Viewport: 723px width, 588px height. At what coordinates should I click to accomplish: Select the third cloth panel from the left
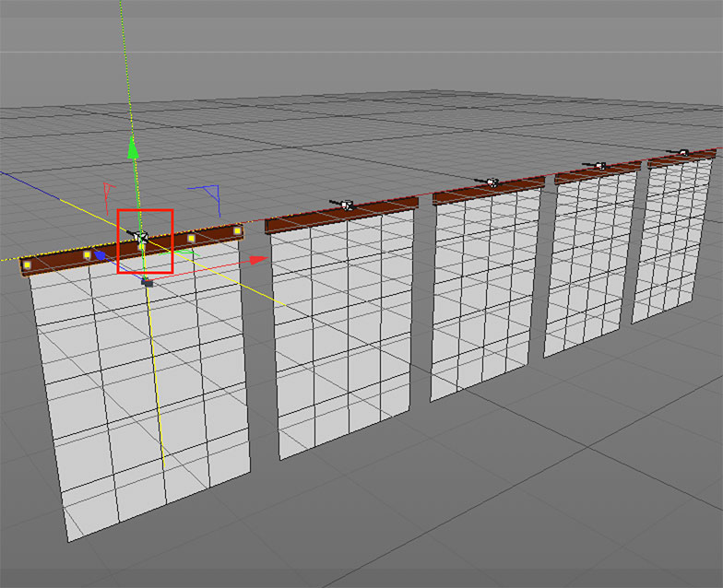click(x=485, y=293)
